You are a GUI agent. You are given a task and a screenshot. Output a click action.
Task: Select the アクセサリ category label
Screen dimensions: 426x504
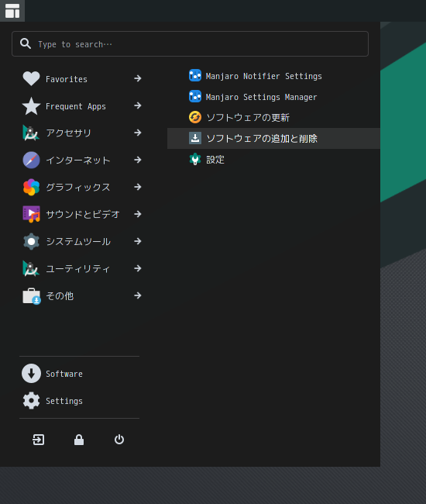point(68,133)
